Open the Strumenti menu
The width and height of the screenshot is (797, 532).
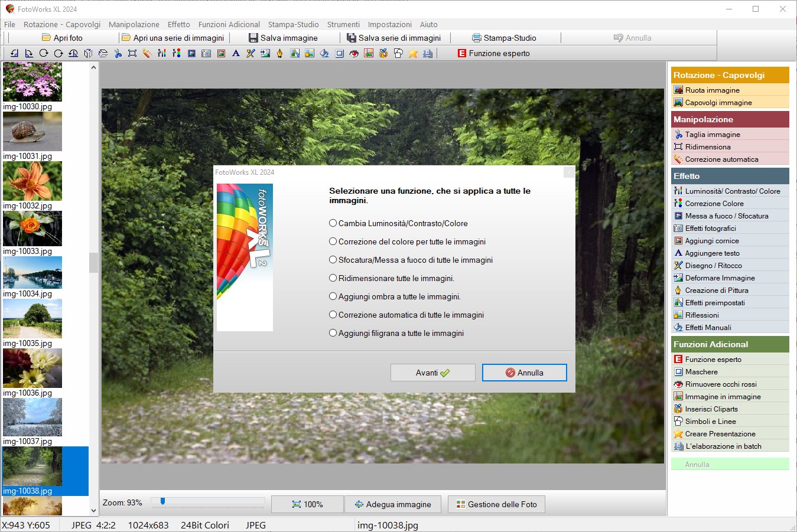343,24
